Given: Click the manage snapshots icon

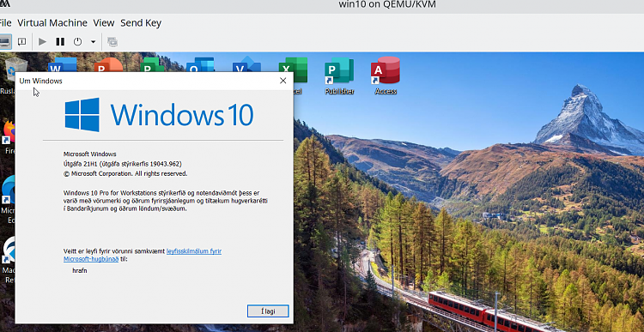Looking at the screenshot, I should click(112, 41).
